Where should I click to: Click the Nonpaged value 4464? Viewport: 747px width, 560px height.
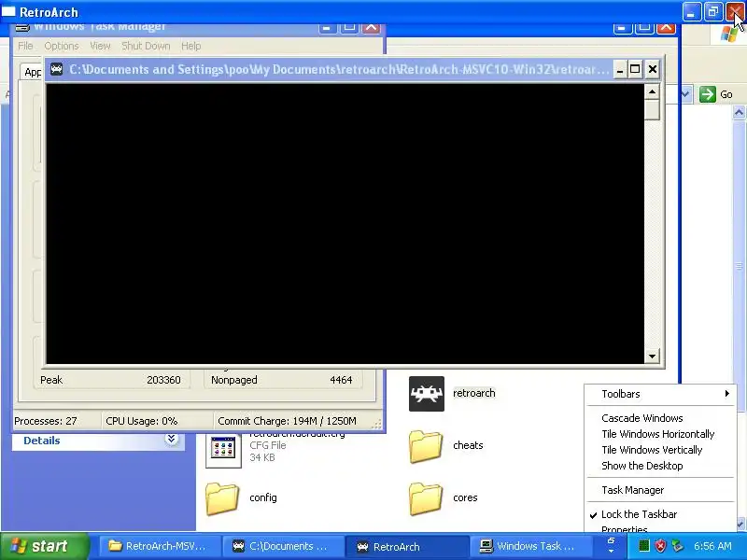click(341, 380)
